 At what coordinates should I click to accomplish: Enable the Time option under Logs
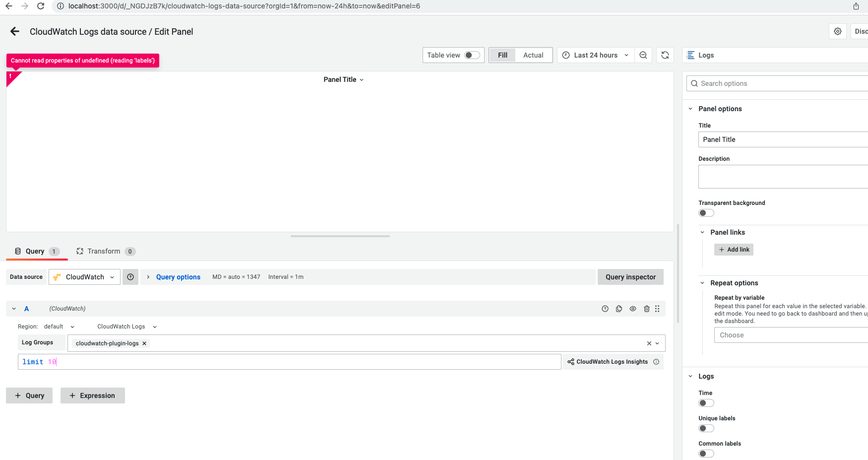(706, 402)
